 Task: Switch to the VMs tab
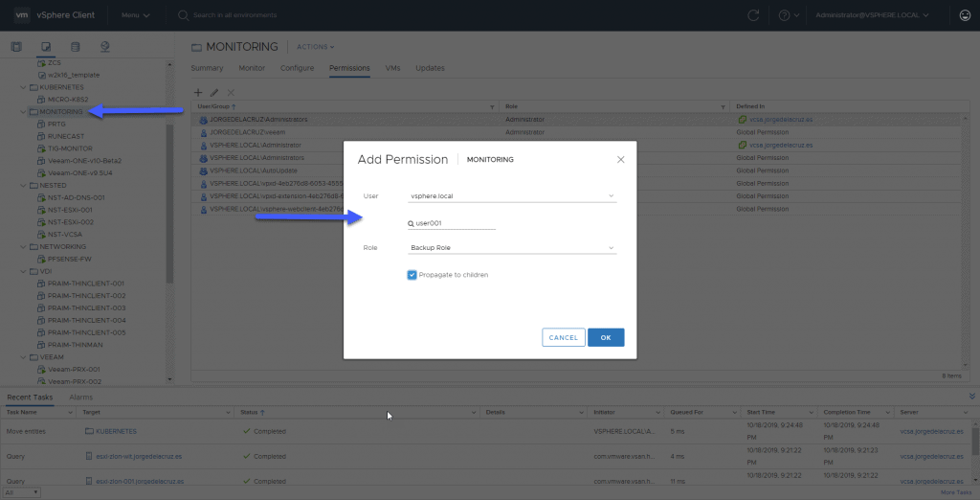[x=393, y=68]
